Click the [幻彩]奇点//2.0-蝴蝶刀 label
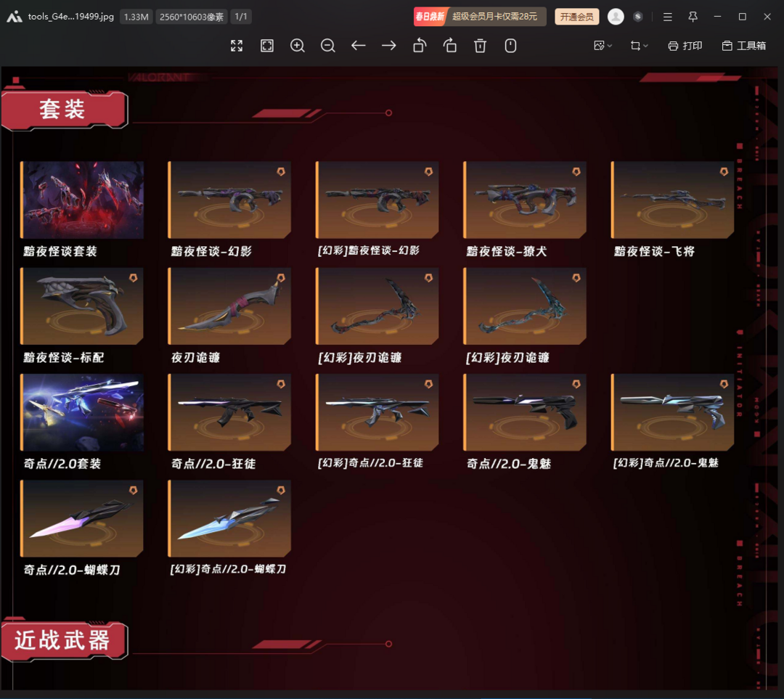 coord(228,569)
